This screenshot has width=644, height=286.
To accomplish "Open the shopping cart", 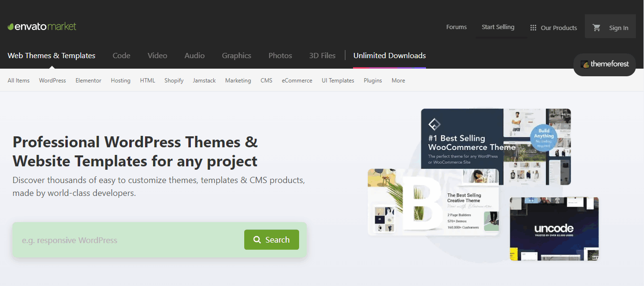I will [x=597, y=28].
